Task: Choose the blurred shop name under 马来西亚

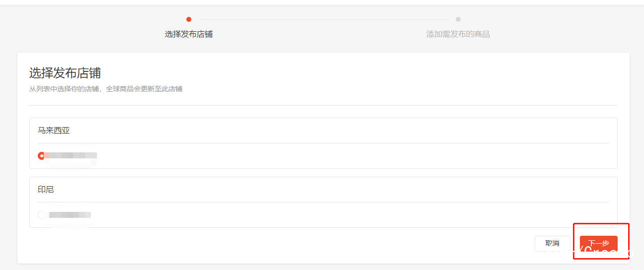Action: 71,156
